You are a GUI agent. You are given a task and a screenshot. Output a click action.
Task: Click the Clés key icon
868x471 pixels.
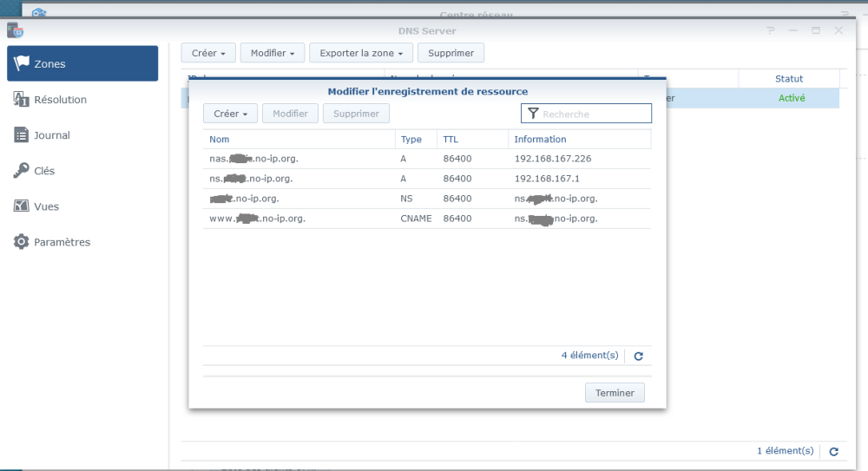pyautogui.click(x=22, y=171)
